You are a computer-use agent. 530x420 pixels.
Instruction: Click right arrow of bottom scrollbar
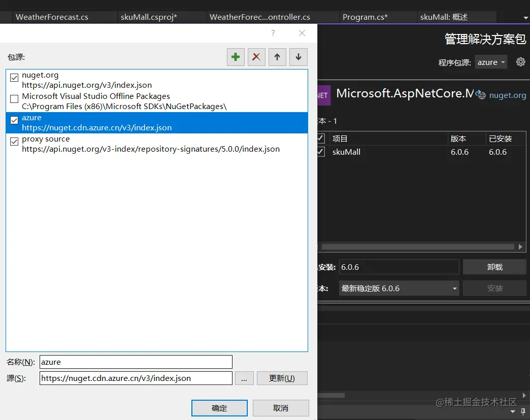(x=524, y=395)
